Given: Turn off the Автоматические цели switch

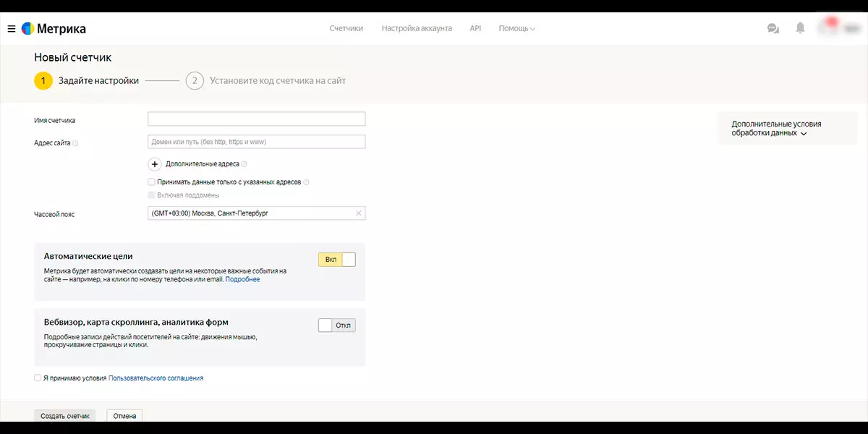Looking at the screenshot, I should (337, 259).
